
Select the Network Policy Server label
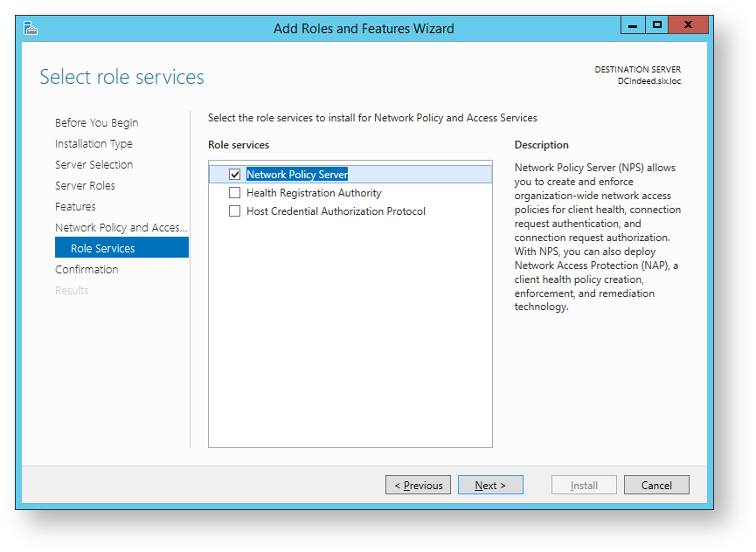[x=297, y=175]
